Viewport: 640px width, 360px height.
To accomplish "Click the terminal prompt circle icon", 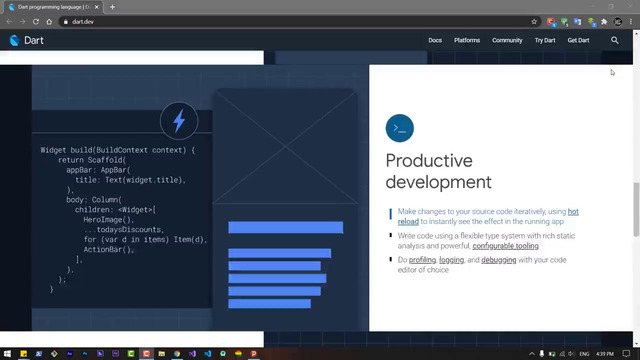I will pos(400,128).
